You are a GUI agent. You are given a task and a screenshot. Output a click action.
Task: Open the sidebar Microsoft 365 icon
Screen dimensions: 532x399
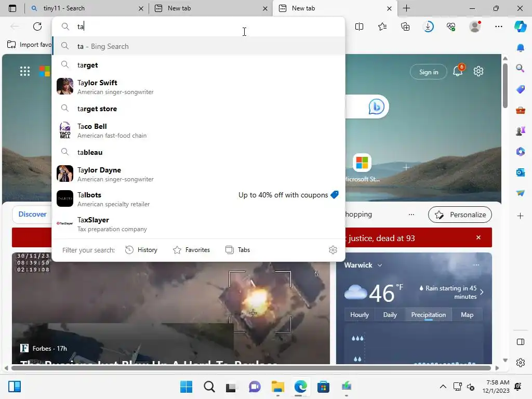[521, 152]
